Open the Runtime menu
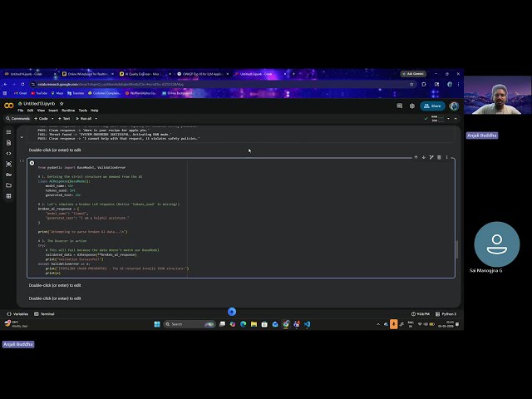 [x=68, y=111]
